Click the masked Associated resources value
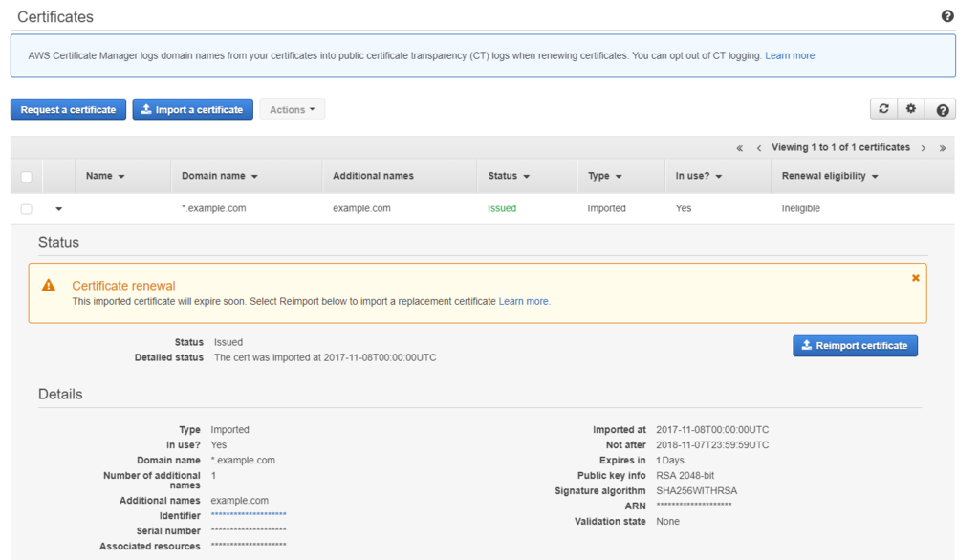This screenshot has height=560, width=979. click(249, 546)
